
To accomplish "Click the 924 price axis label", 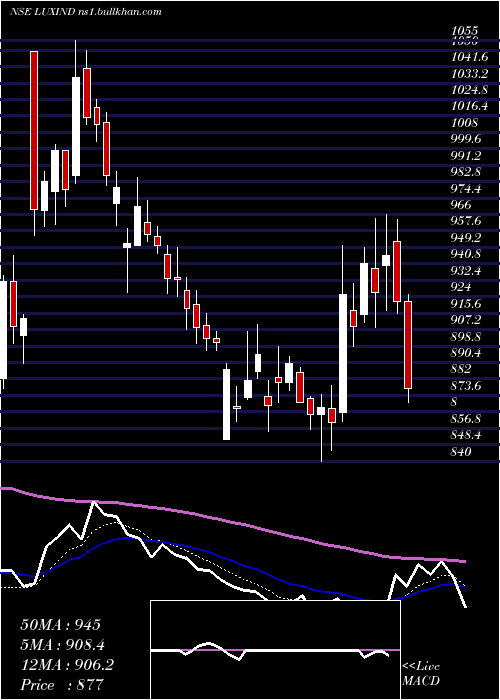I will tap(462, 287).
